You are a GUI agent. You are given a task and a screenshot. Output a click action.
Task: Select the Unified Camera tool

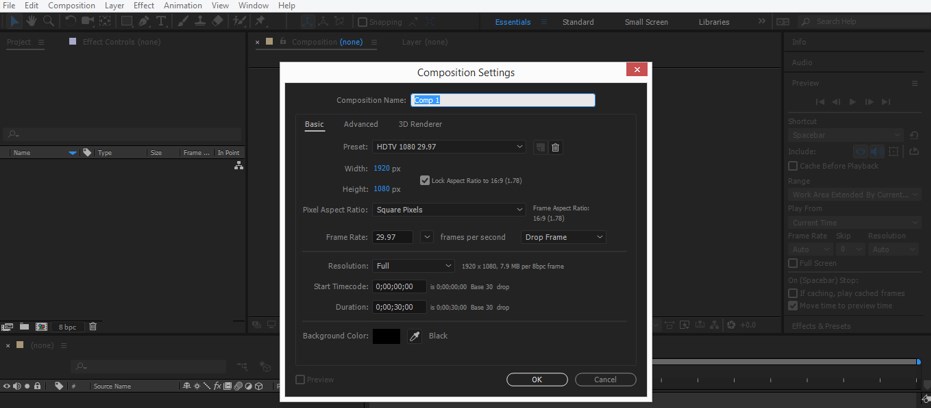click(x=87, y=21)
